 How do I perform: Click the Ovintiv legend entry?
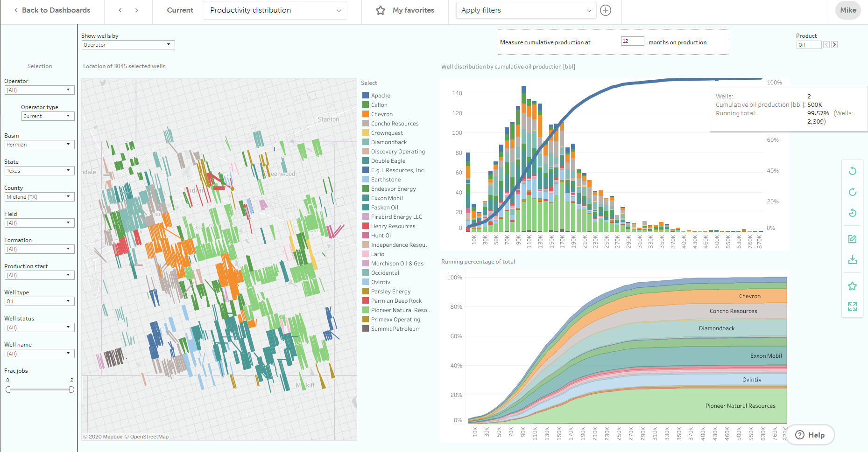click(x=381, y=282)
